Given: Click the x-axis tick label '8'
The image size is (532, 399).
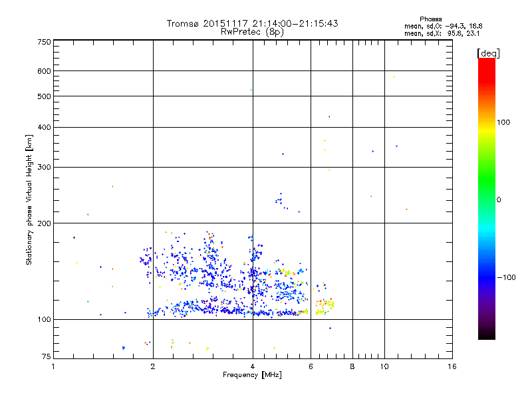Looking at the screenshot, I should click(352, 366).
